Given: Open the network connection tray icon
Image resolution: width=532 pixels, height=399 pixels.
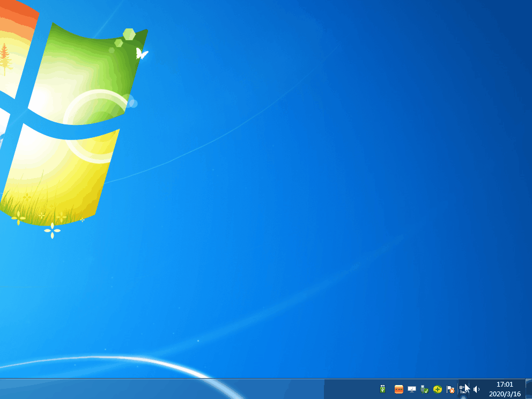Looking at the screenshot, I should tap(463, 389).
